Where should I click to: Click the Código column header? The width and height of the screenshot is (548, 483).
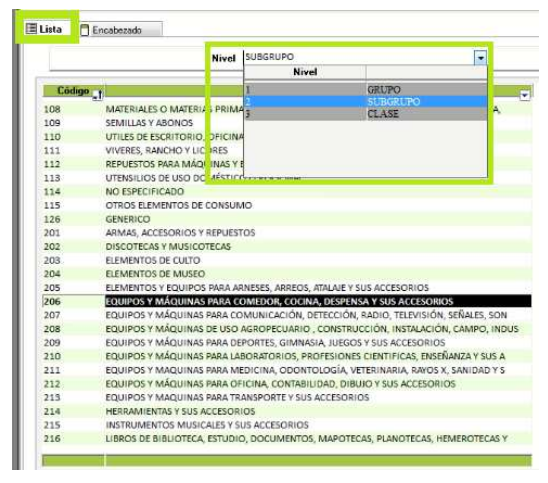point(73,91)
